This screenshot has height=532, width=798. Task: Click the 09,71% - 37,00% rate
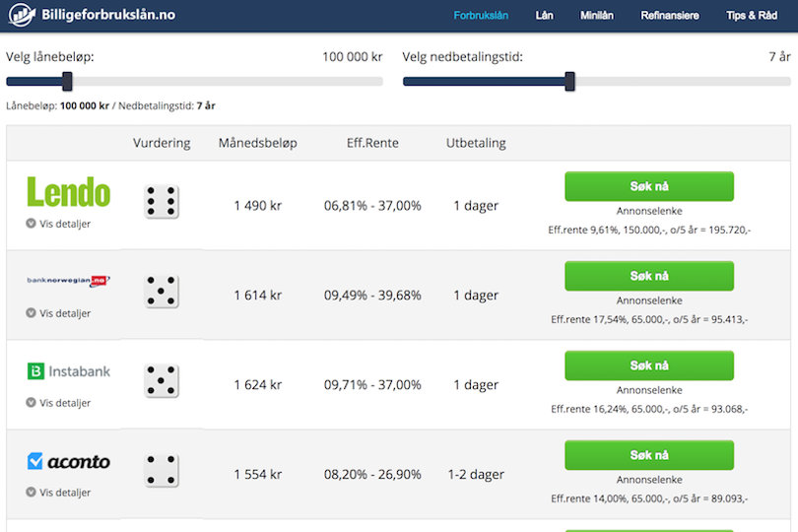(x=372, y=385)
